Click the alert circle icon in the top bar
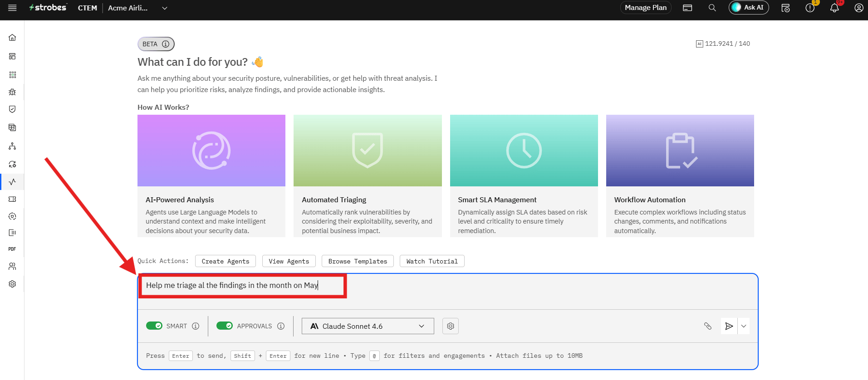The height and width of the screenshot is (380, 868). pos(810,8)
